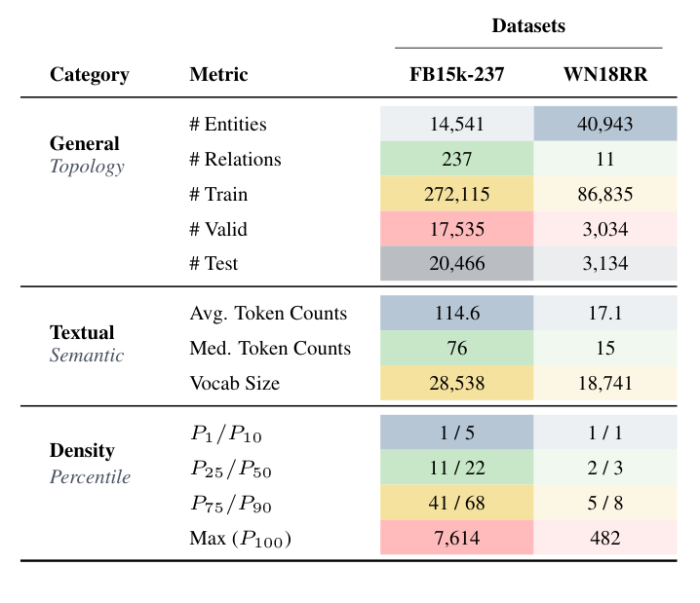The height and width of the screenshot is (603, 700).
Task: Click the Category column header
Action: tap(89, 75)
